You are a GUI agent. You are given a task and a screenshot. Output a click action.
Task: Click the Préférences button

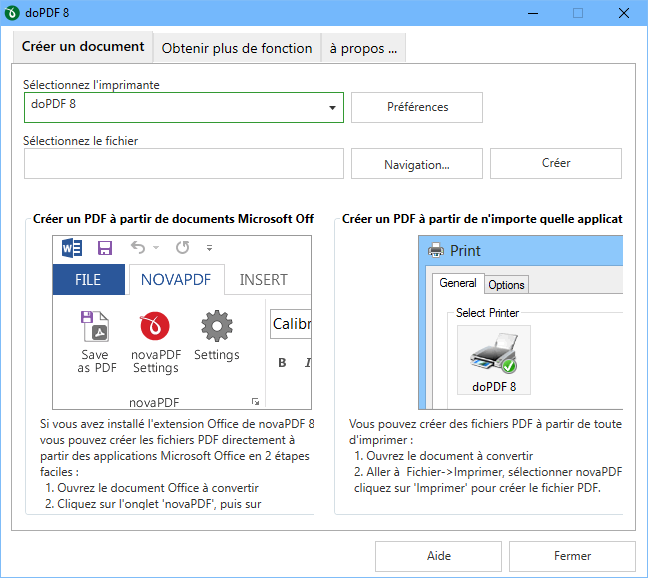(417, 107)
